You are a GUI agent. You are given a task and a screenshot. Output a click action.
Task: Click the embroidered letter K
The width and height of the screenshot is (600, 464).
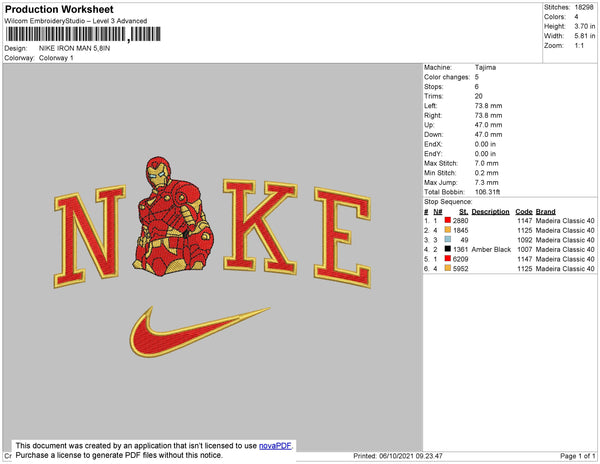point(260,227)
